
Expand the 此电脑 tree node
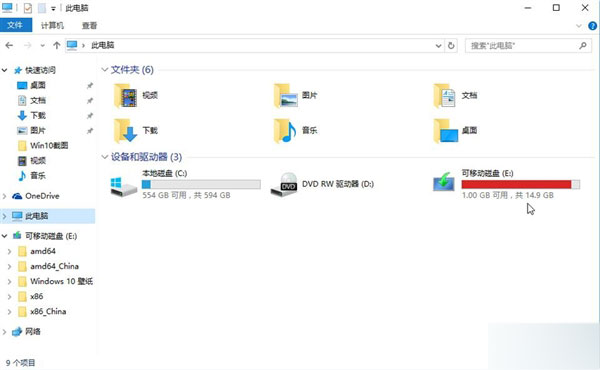(5, 216)
